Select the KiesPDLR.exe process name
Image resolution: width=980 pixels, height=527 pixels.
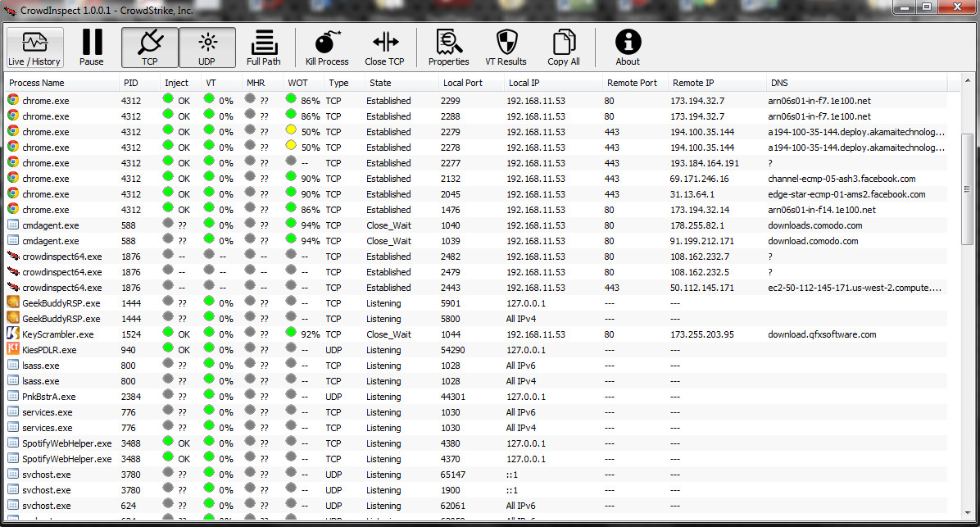pyautogui.click(x=49, y=350)
